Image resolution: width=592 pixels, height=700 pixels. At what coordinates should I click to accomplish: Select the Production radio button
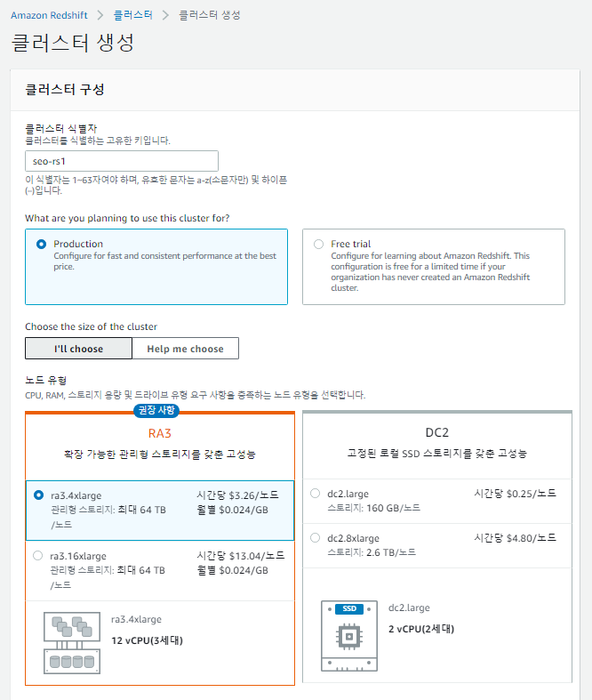[x=41, y=245]
